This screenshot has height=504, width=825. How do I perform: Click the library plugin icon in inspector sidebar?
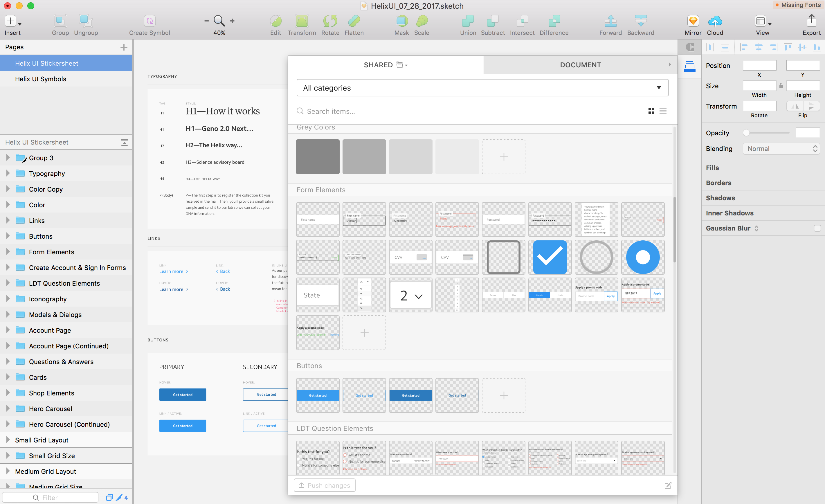point(690,67)
